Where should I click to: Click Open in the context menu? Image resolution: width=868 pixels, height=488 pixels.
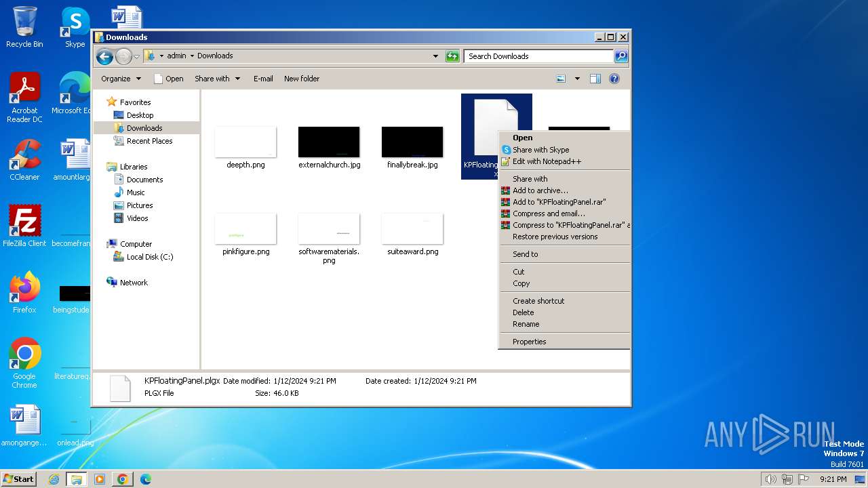[522, 138]
